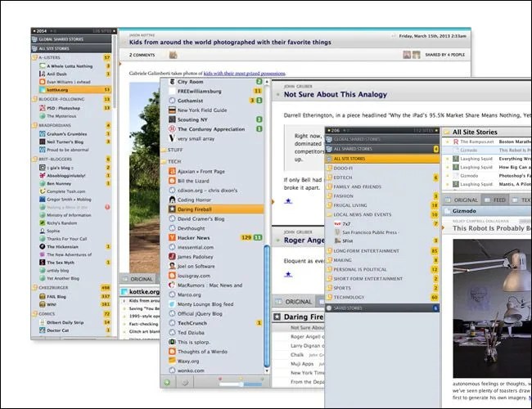Click the scroll down arrow under feed list
The image size is (532, 409).
267,371
